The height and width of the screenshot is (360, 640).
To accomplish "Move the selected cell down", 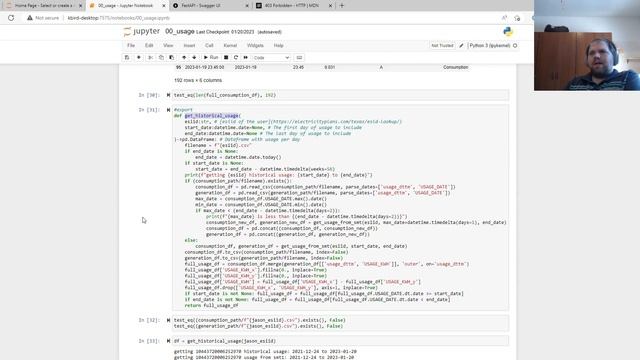I will pos(194,58).
